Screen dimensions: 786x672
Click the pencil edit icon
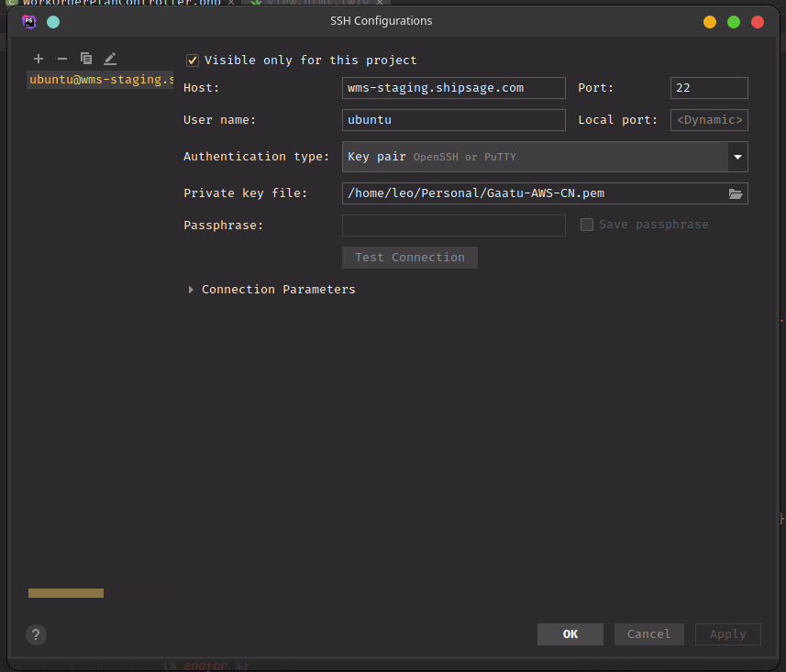110,59
